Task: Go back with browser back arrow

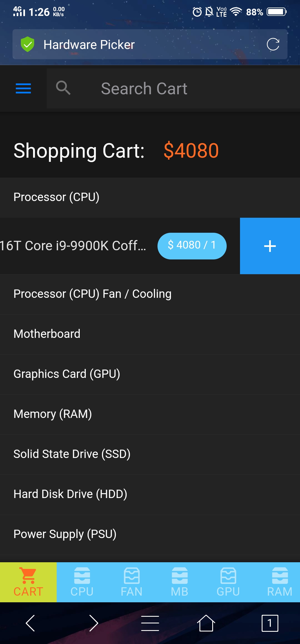Action: click(x=30, y=623)
